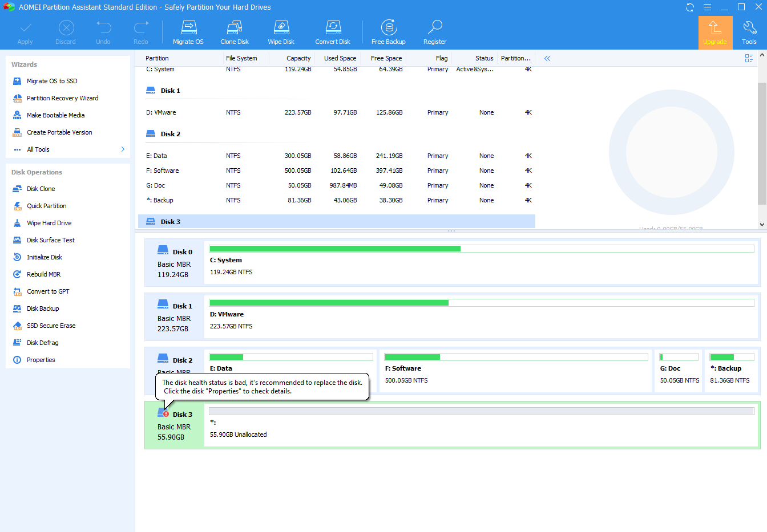Open the Clone Disk tool
This screenshot has width=767, height=532.
235,27
